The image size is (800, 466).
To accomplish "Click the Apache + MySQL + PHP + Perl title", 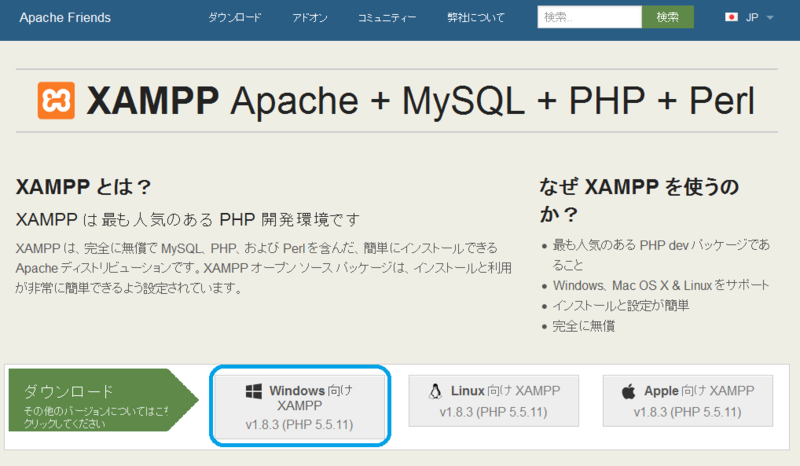I will tap(492, 101).
